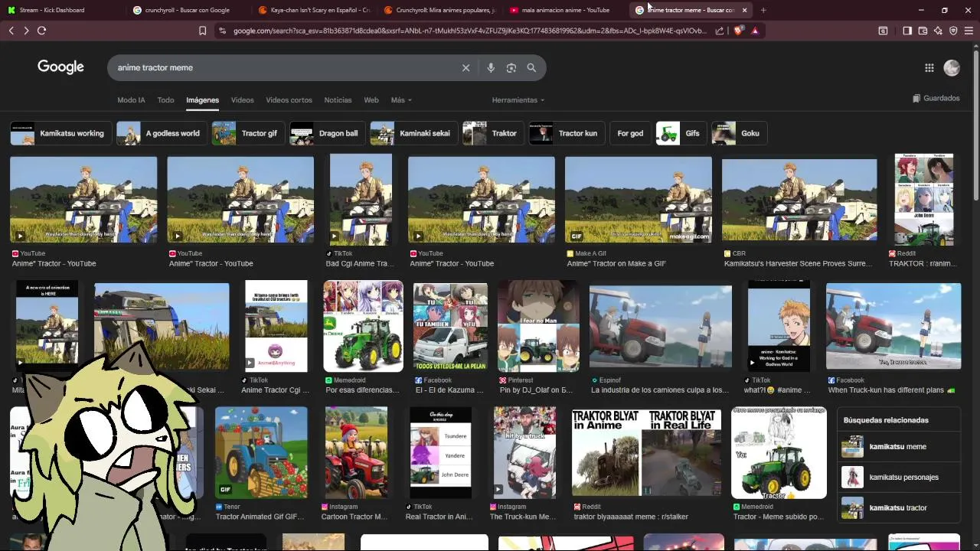The image size is (980, 551).
Task: Open Make A Gif tractor image result
Action: (638, 200)
